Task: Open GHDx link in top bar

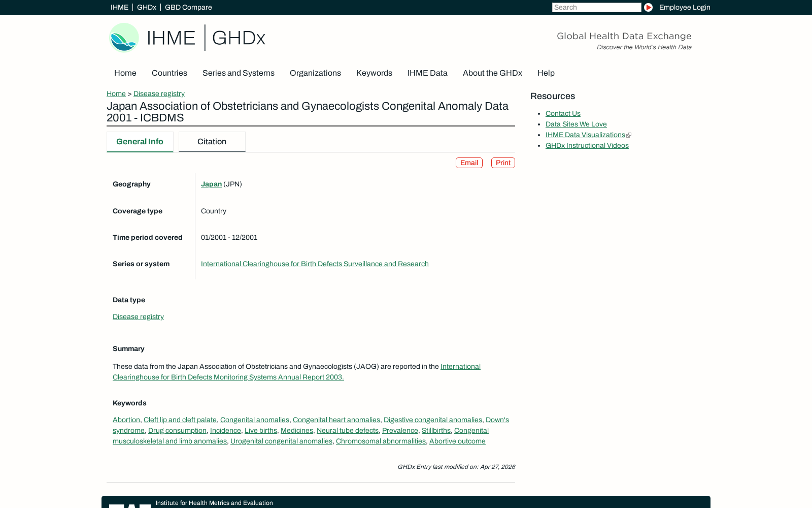Action: click(x=147, y=7)
